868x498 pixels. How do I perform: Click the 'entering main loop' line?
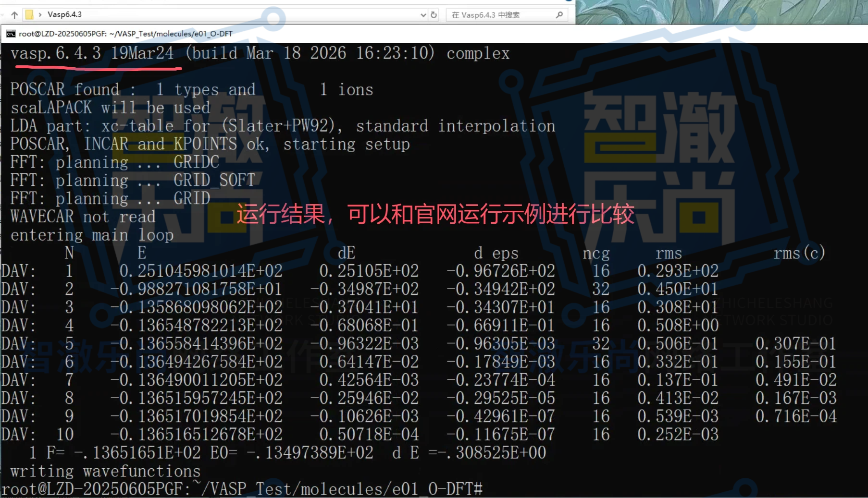click(x=92, y=235)
